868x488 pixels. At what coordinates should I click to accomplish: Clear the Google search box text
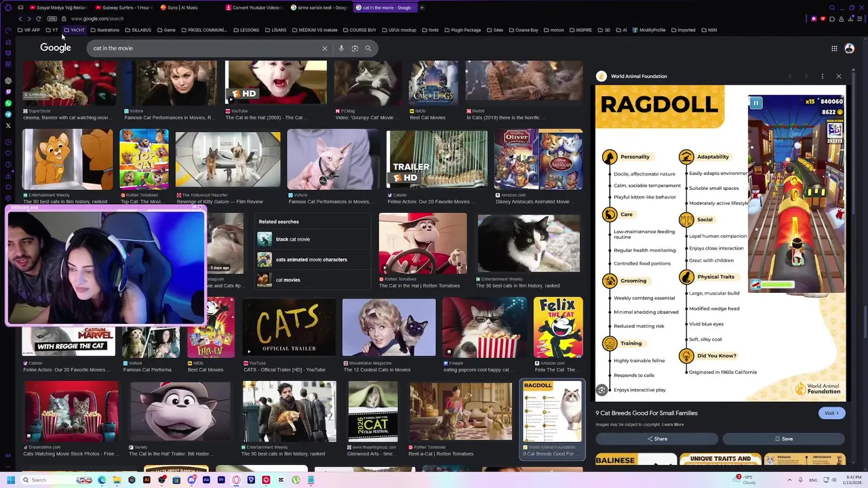click(324, 48)
